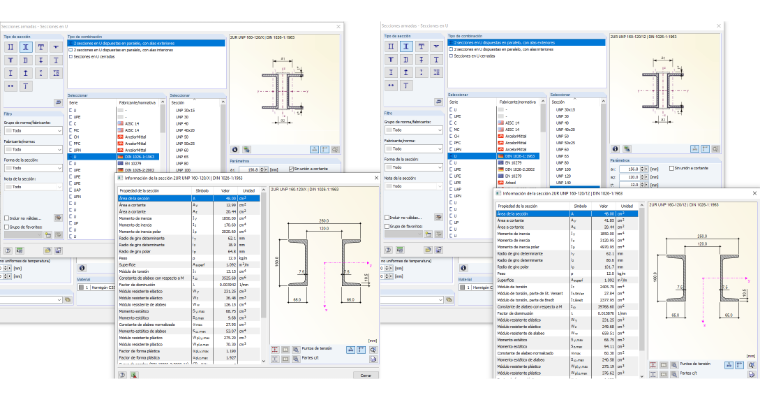Screen dimensions: 760x400
Task: Open 'Fabricante/norma' dropdown in right dialog
Action: (x=414, y=148)
